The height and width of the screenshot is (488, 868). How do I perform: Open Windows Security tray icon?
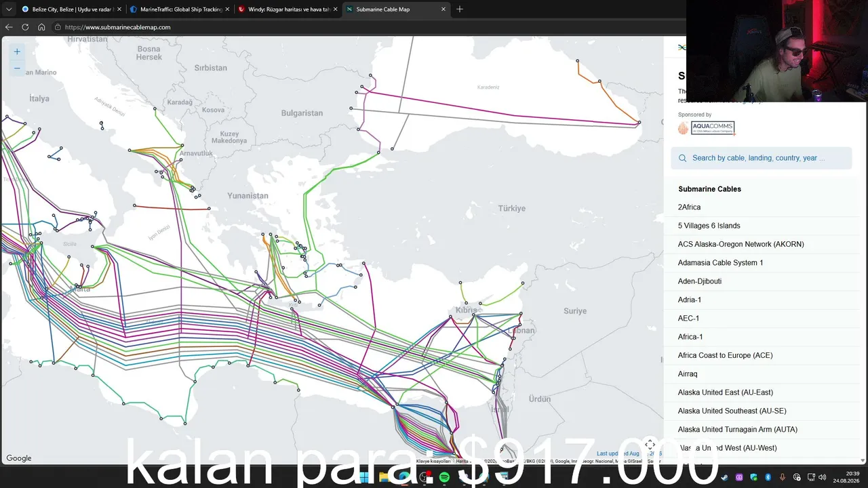[753, 477]
